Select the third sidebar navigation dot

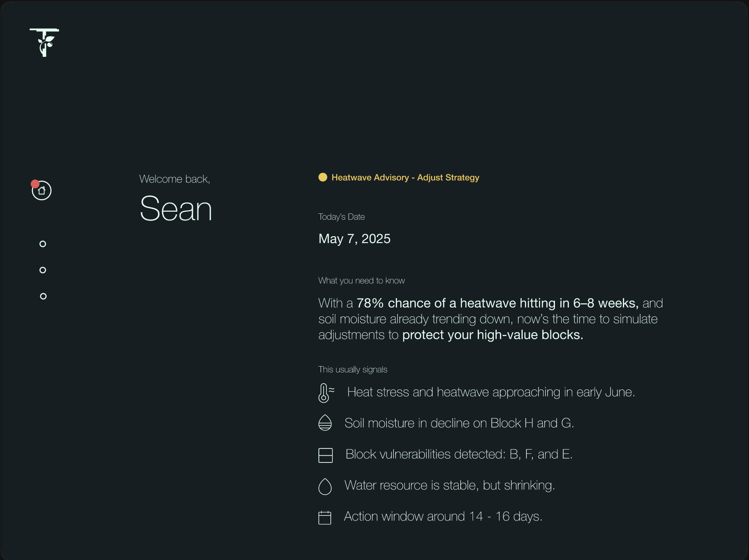click(43, 296)
